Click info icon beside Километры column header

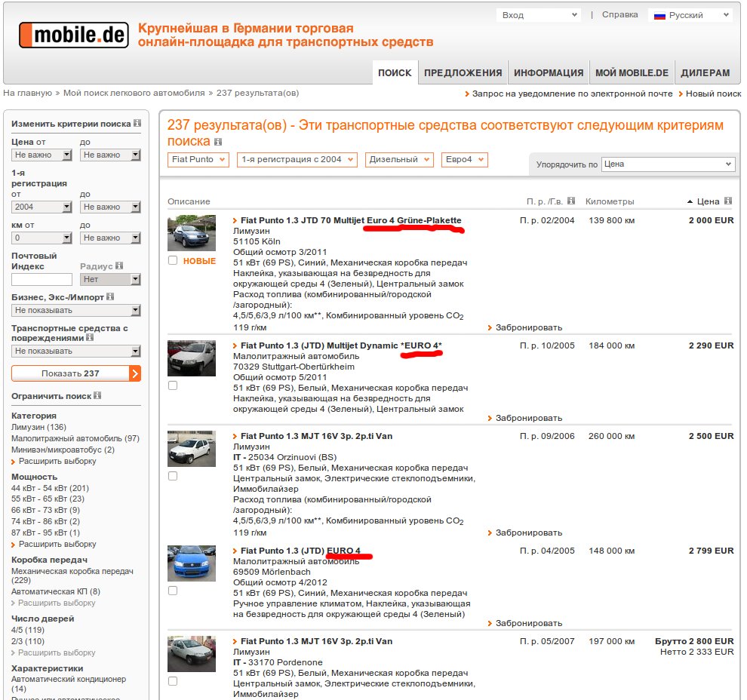click(643, 201)
